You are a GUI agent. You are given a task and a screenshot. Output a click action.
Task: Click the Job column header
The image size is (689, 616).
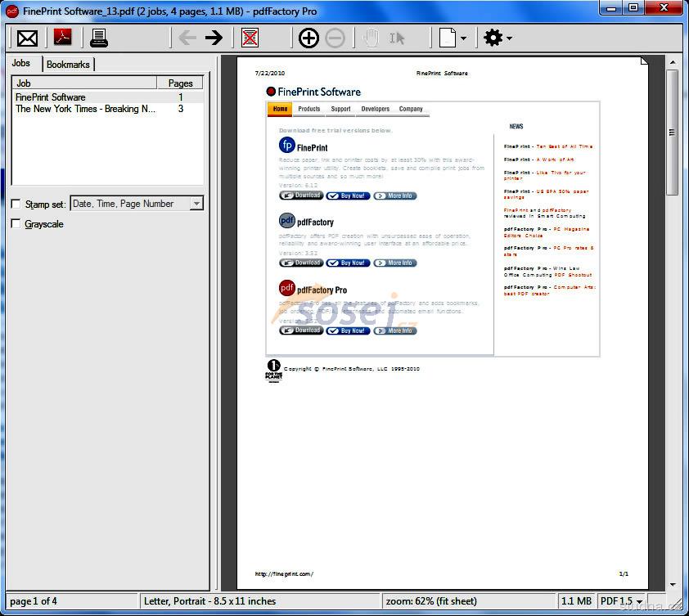tap(84, 83)
